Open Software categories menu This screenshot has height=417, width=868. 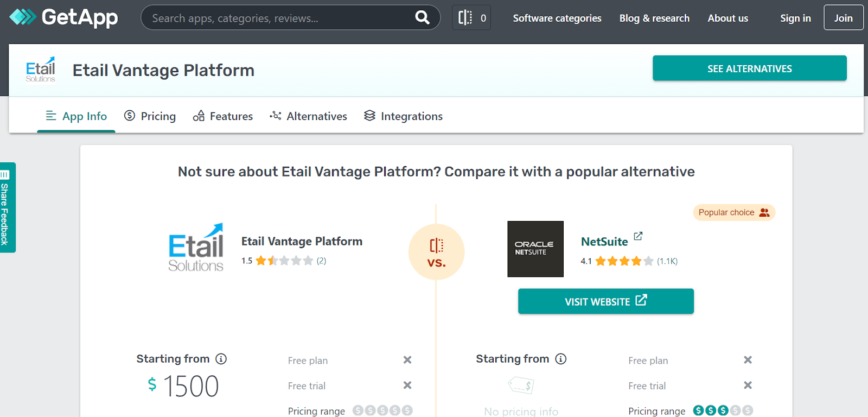point(557,18)
